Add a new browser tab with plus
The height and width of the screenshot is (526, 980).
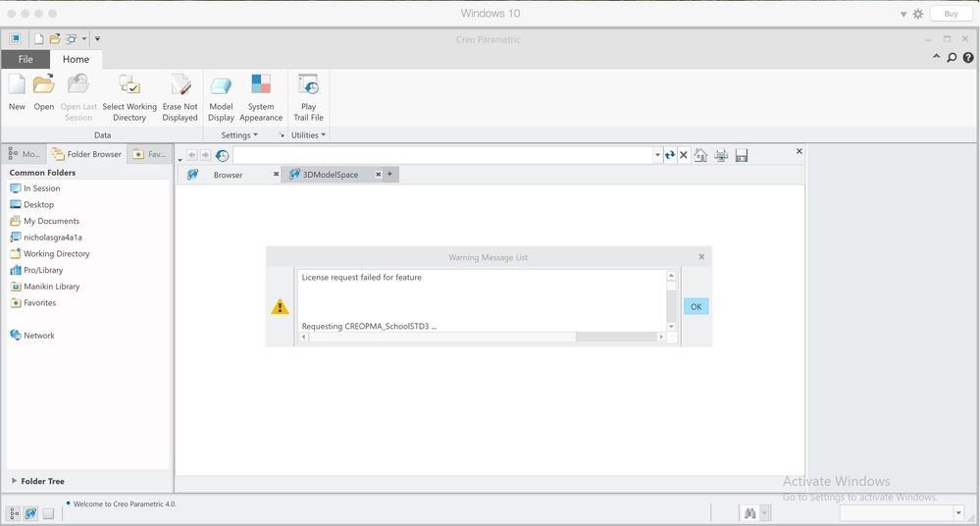click(x=389, y=174)
